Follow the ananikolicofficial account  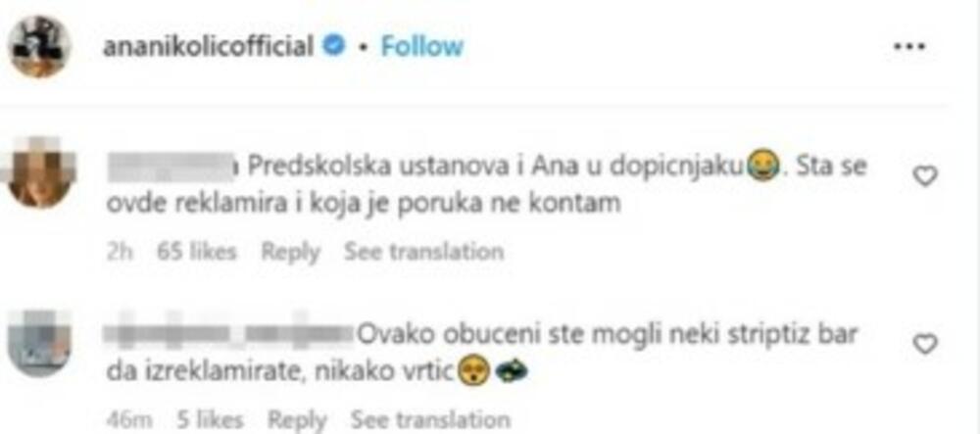point(422,46)
